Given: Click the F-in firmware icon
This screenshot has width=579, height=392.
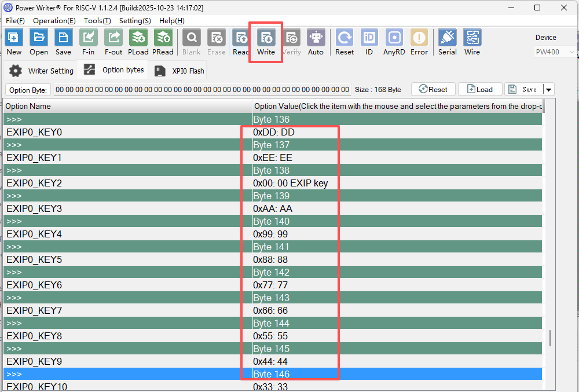Looking at the screenshot, I should click(89, 38).
